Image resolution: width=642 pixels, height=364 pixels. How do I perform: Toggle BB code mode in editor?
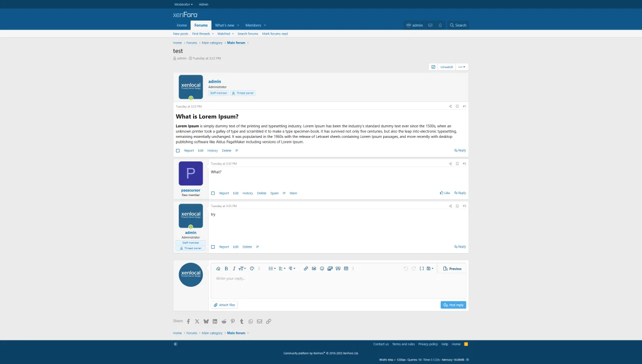(422, 269)
